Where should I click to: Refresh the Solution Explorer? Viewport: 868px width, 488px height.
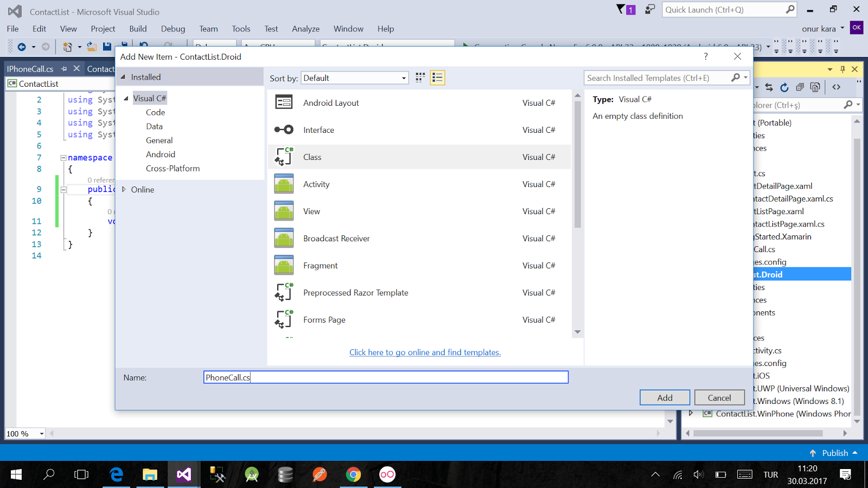click(784, 87)
